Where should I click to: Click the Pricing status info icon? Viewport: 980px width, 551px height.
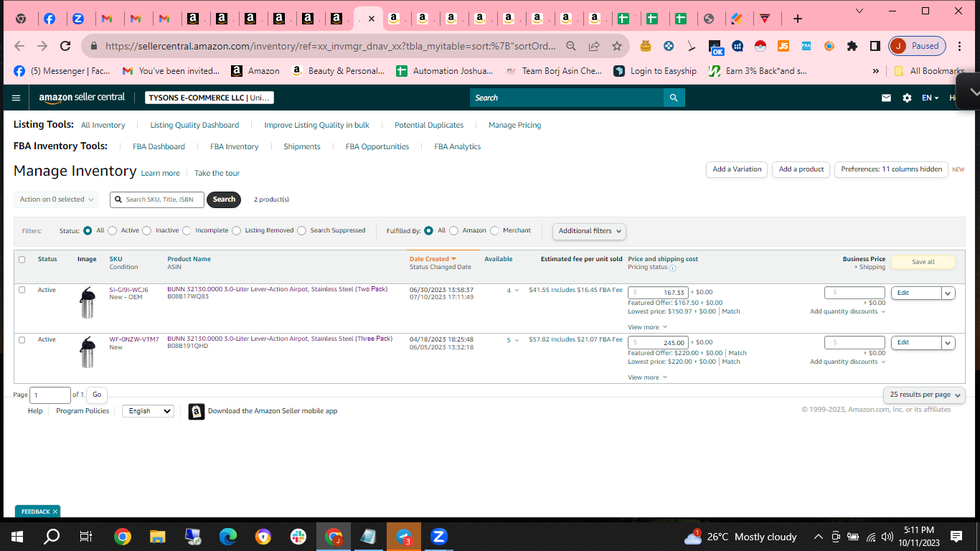[672, 268]
